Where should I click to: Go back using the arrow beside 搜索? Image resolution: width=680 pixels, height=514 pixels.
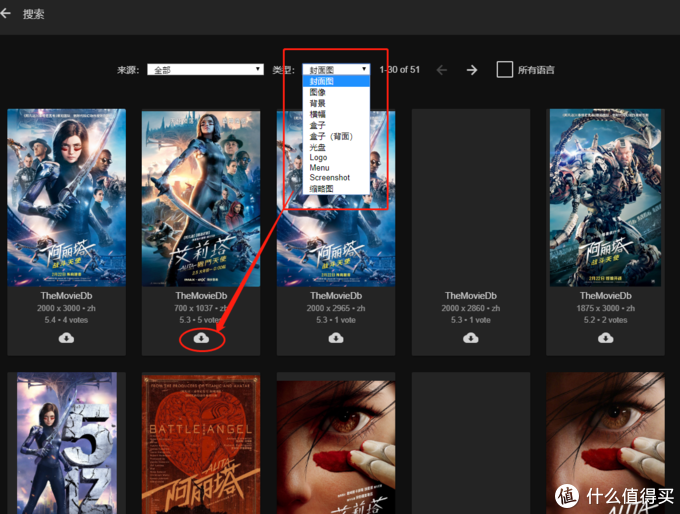click(x=5, y=13)
